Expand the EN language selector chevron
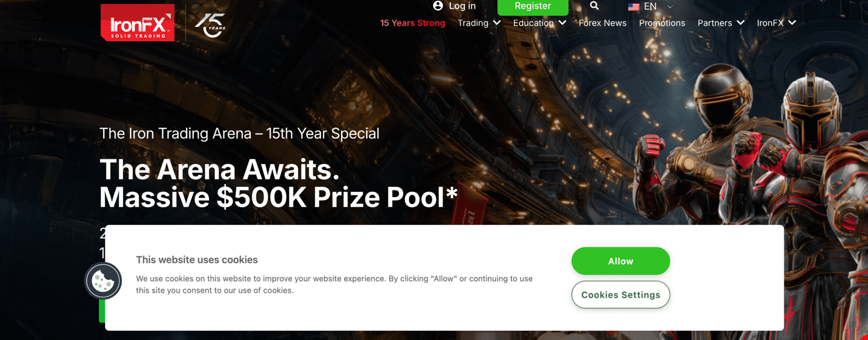868x340 pixels. point(670,7)
